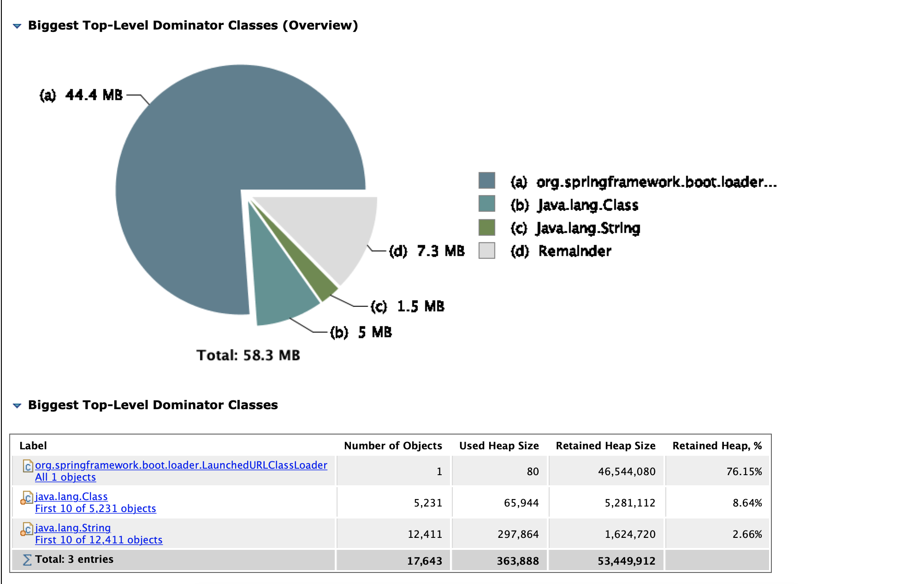Open the java.lang.String link
Viewport: 924px width, 584px height.
[x=73, y=528]
